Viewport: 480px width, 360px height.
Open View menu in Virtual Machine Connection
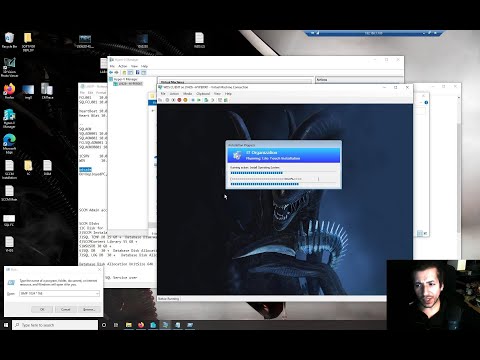[x=217, y=94]
